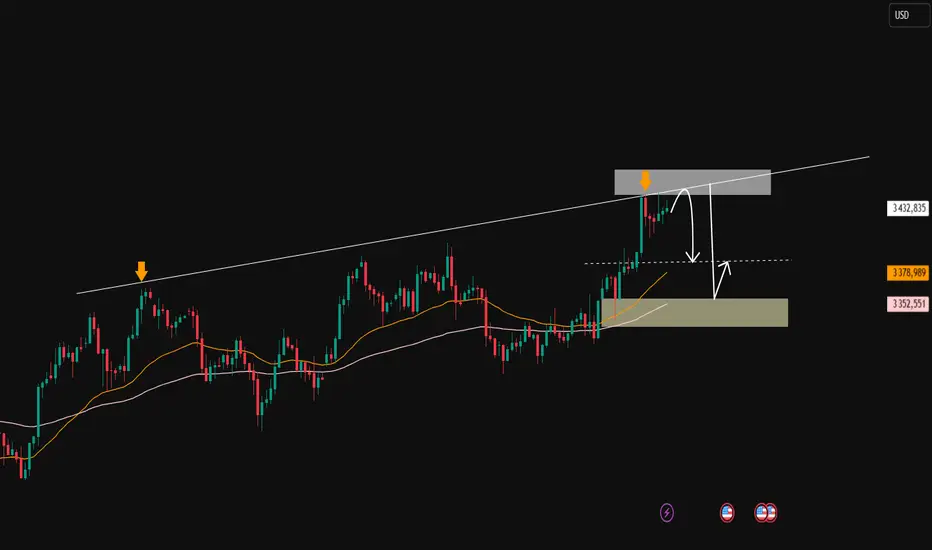Select the rightmost overlapping US flag event icon

tap(772, 512)
